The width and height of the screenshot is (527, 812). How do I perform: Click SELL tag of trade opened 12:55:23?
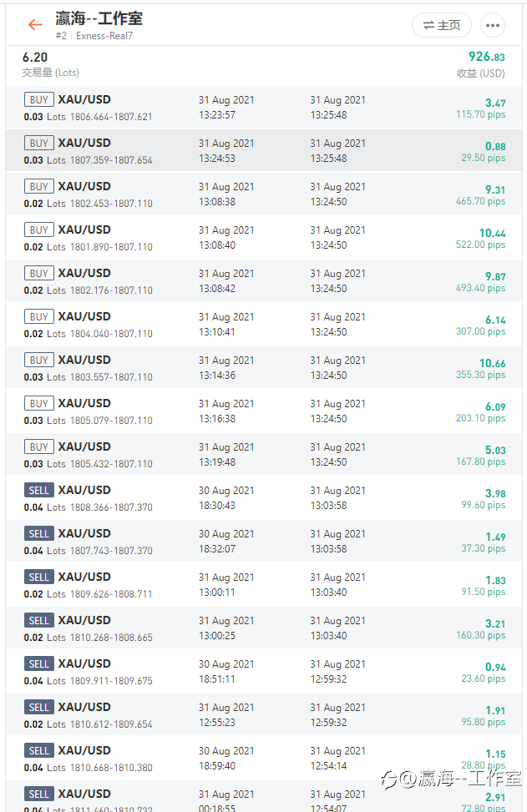pyautogui.click(x=39, y=708)
